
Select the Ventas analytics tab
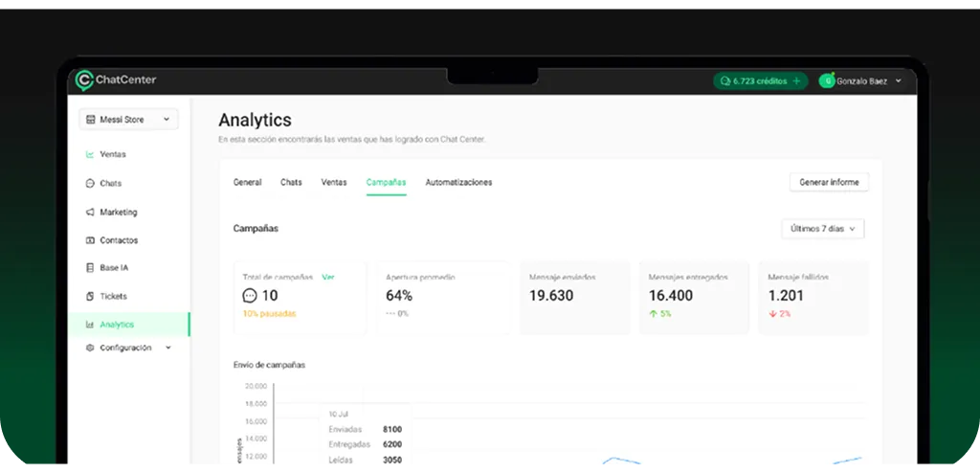coord(334,182)
